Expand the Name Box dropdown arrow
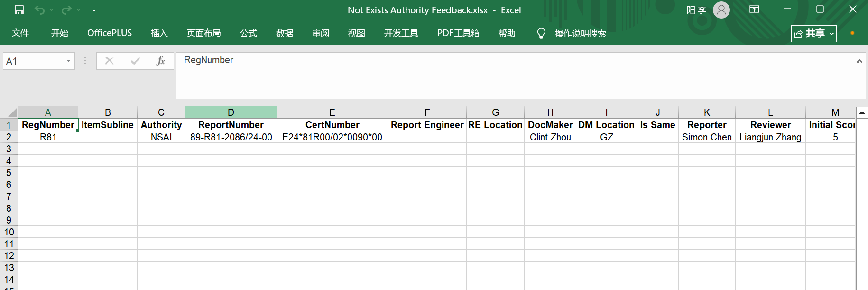Screen dimensions: 868x290 (x=68, y=61)
